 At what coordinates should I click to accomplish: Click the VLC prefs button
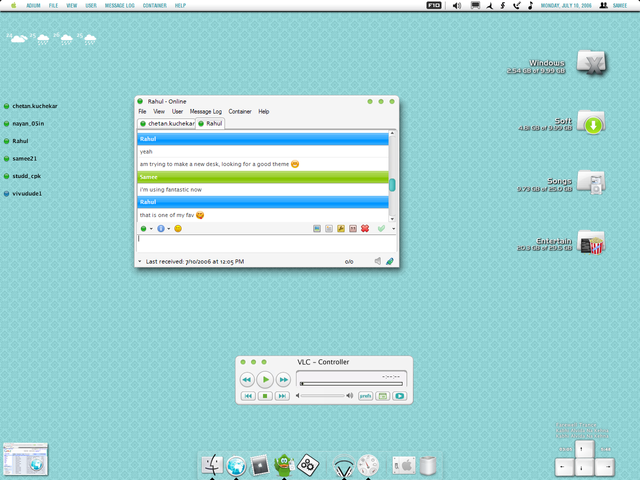[365, 396]
